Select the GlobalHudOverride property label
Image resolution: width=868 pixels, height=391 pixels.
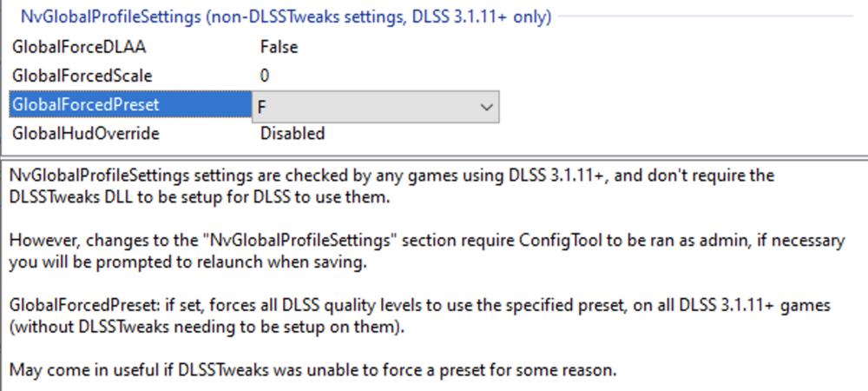pos(85,134)
